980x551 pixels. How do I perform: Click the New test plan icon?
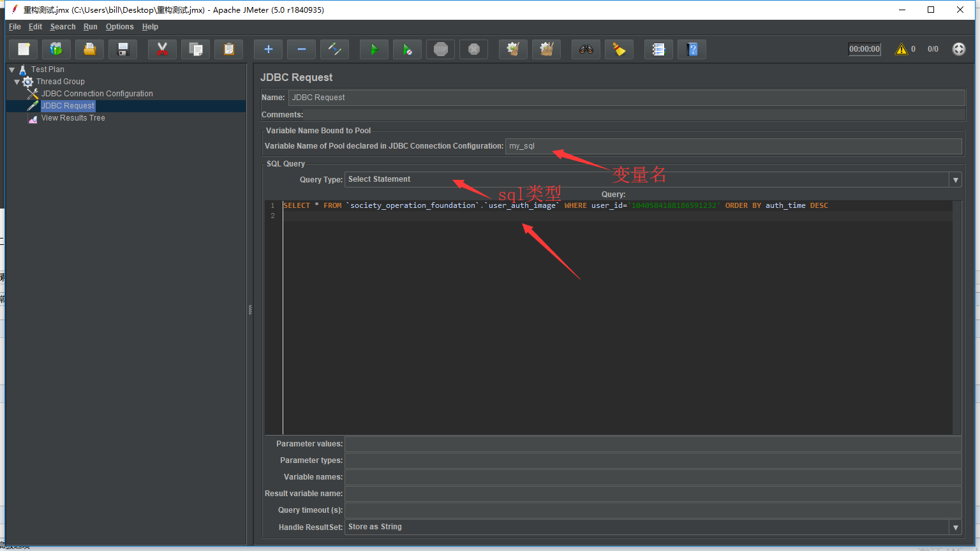click(24, 49)
